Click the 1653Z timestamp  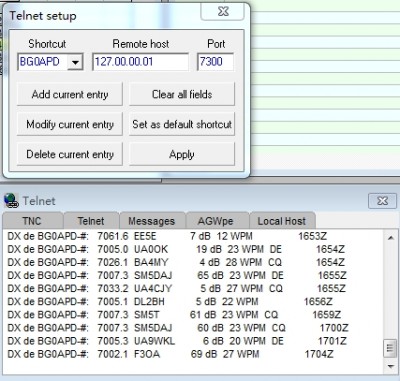(313, 236)
